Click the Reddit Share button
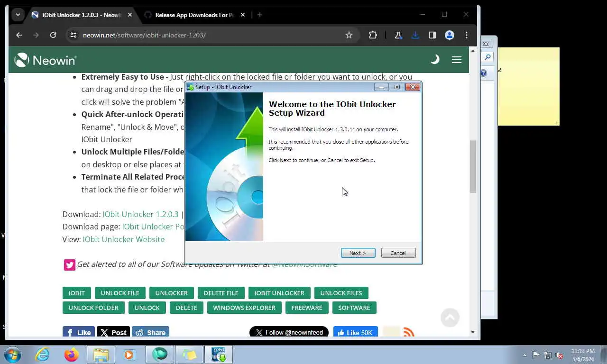Image resolution: width=607 pixels, height=364 pixels. 150,332
